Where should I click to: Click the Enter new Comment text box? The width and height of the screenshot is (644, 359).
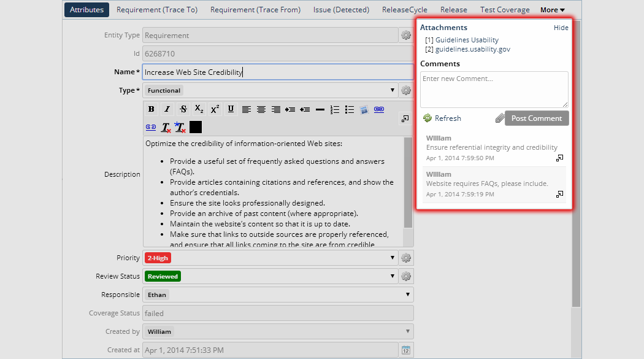click(x=494, y=89)
